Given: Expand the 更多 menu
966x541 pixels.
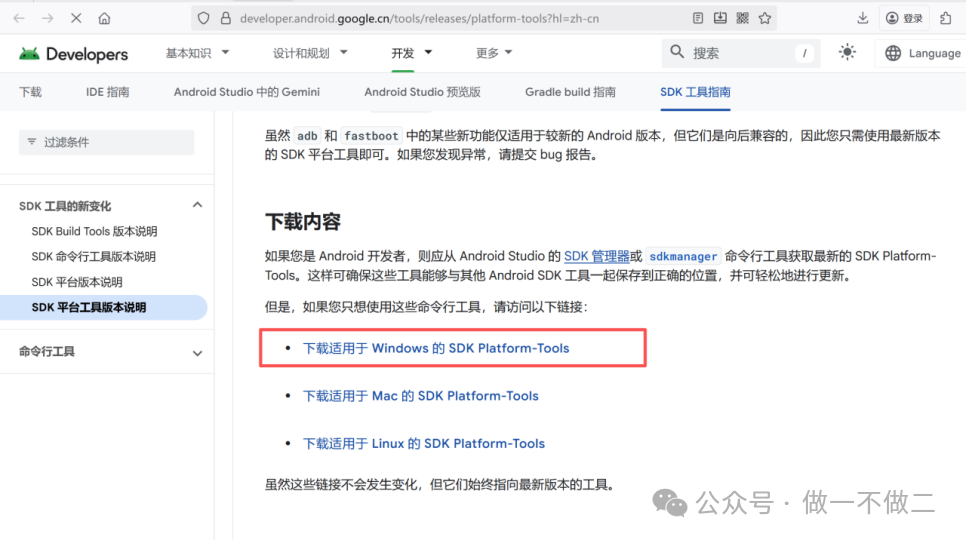Looking at the screenshot, I should coord(493,53).
